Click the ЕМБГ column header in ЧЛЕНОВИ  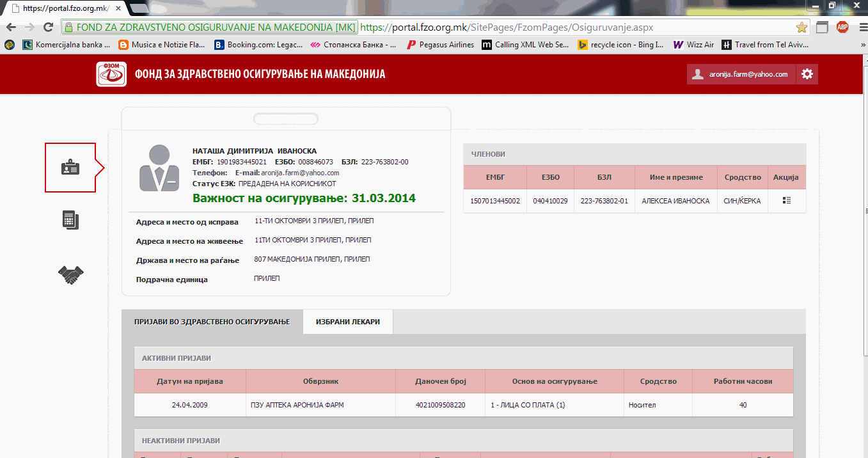click(495, 177)
